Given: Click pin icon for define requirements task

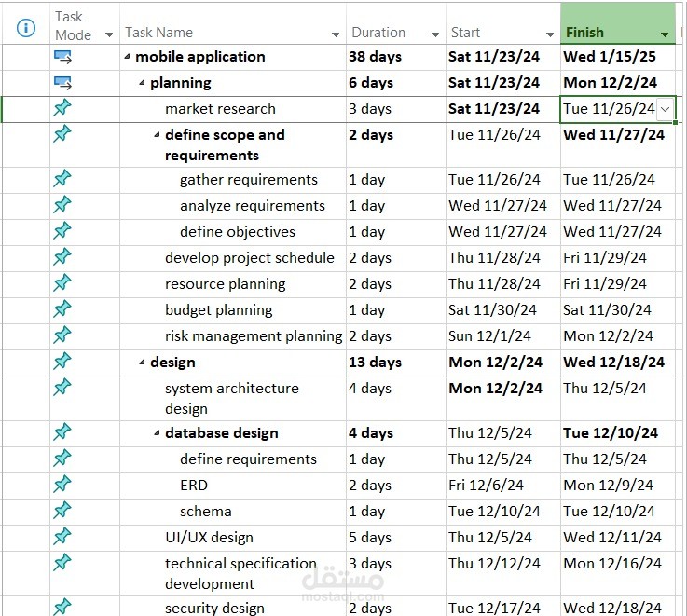Looking at the screenshot, I should coord(62,459).
